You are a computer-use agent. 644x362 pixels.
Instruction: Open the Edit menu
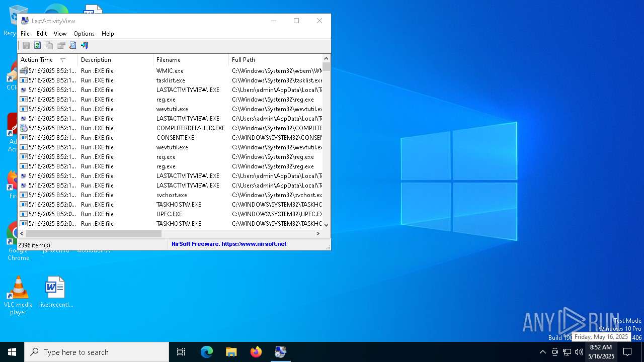(42, 34)
